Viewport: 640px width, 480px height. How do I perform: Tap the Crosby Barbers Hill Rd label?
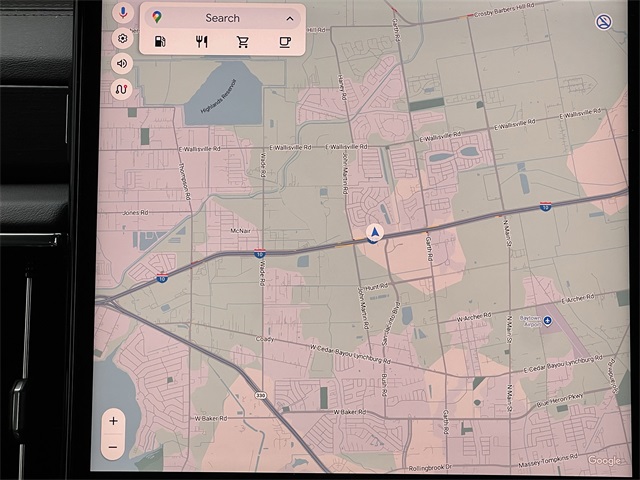504,10
